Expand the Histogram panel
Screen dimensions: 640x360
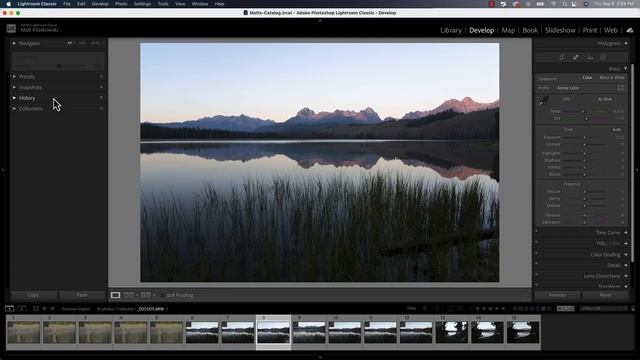[625, 43]
